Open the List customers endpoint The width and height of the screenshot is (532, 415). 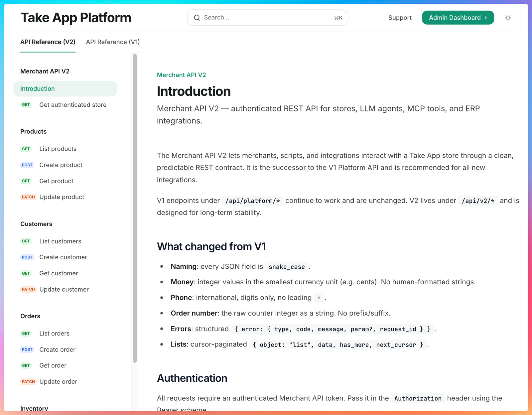click(x=60, y=241)
